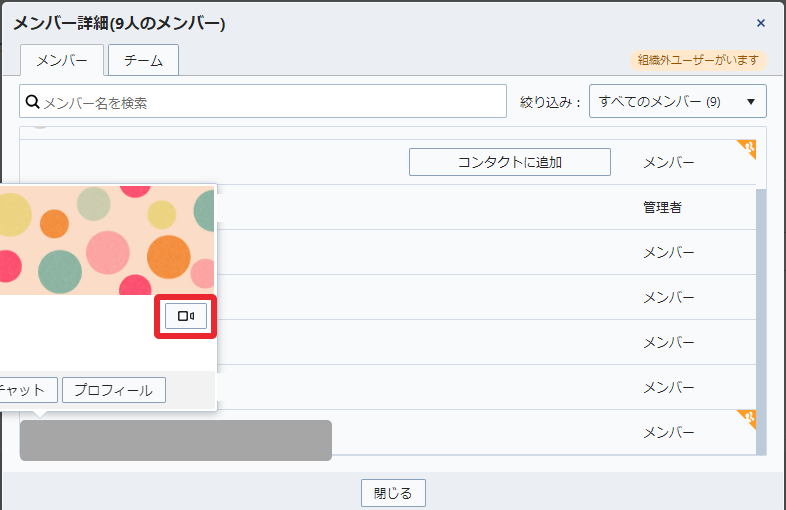
Task: Click the top orange external-user corner icon
Action: point(747,148)
